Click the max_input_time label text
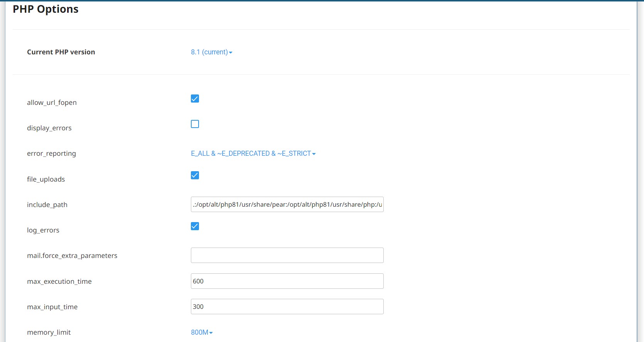This screenshot has height=342, width=644. 52,307
